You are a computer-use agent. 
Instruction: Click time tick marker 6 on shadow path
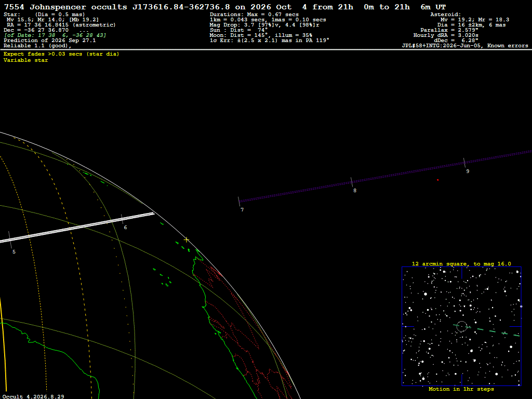(x=122, y=219)
